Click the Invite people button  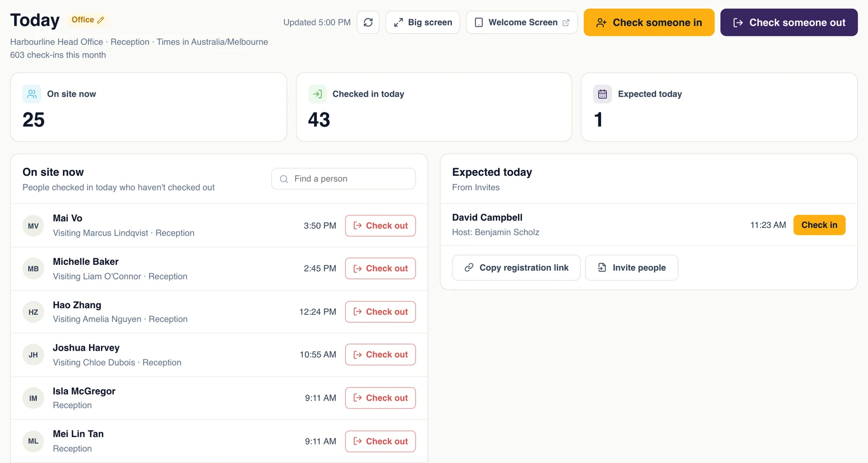click(631, 268)
